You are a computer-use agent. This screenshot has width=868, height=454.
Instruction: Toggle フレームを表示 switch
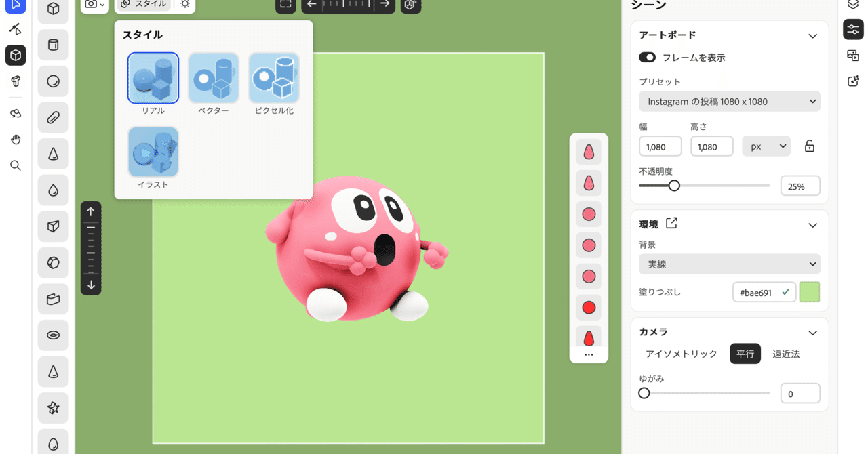pos(647,58)
